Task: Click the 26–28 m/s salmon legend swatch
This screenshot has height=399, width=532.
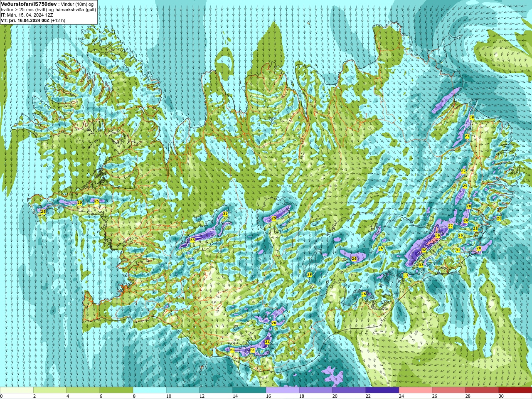Action: [x=449, y=390]
